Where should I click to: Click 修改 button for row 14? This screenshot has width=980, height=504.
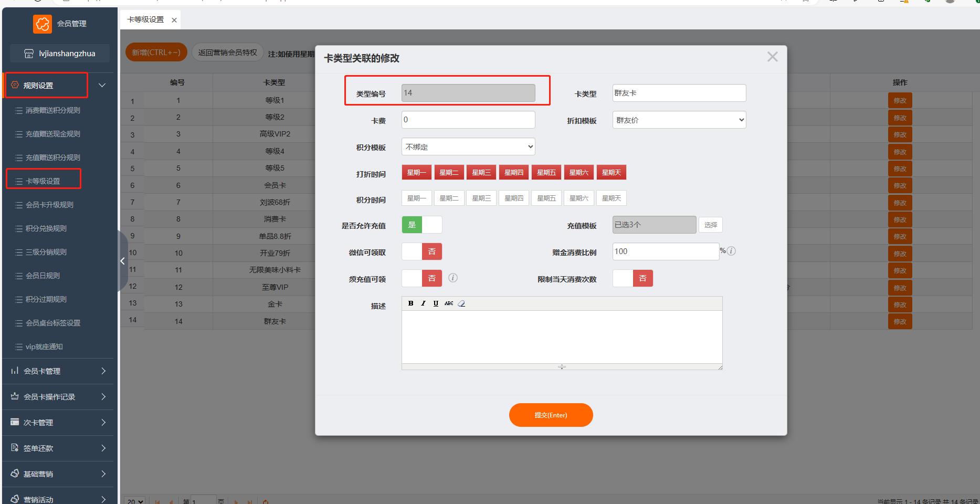point(900,321)
